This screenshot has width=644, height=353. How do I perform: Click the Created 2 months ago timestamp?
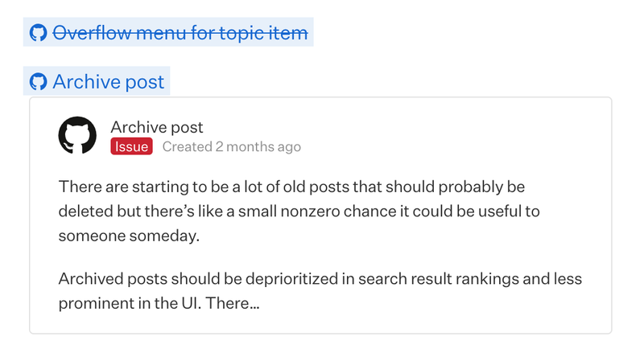231,146
